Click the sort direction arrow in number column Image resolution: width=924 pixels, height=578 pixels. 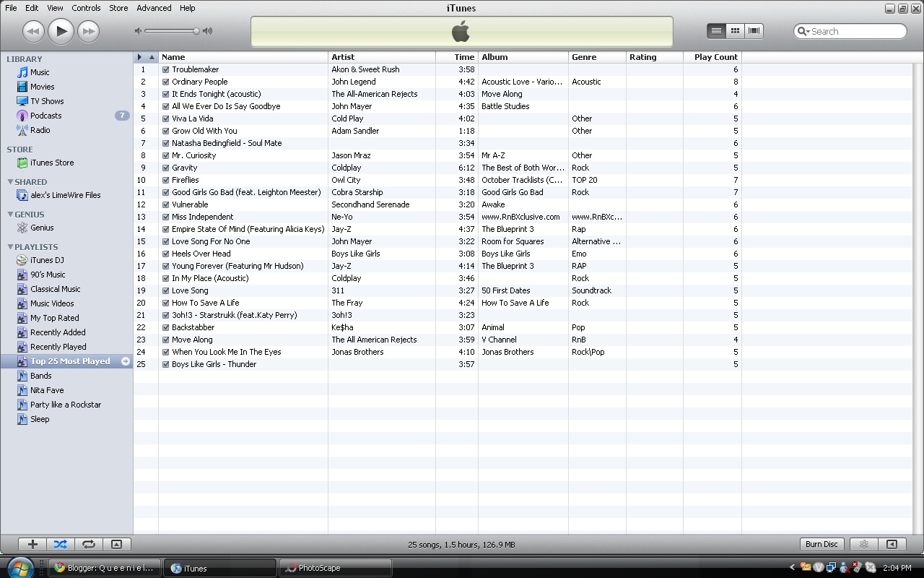click(x=152, y=57)
